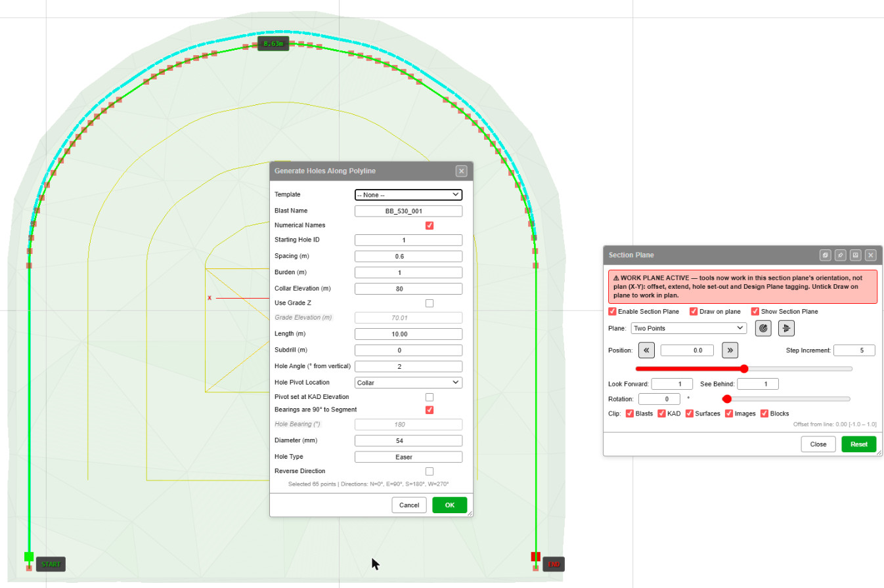Toggle the Blocks clip checkbox
The height and width of the screenshot is (588, 884).
[x=764, y=414]
